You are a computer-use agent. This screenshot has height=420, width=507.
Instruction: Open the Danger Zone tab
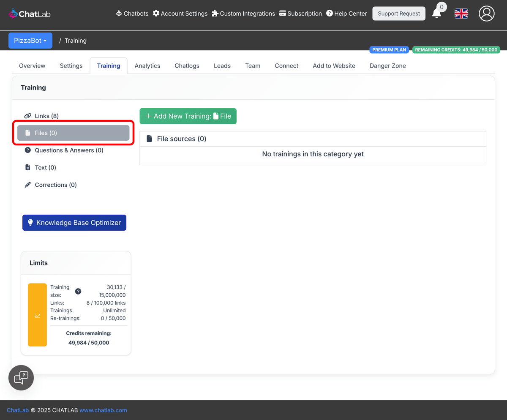[x=387, y=65]
